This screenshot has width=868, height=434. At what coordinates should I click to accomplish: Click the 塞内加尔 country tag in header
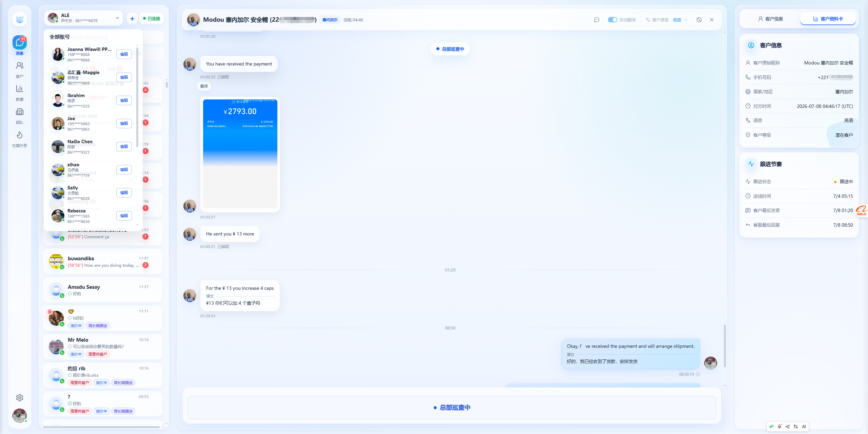coord(330,20)
